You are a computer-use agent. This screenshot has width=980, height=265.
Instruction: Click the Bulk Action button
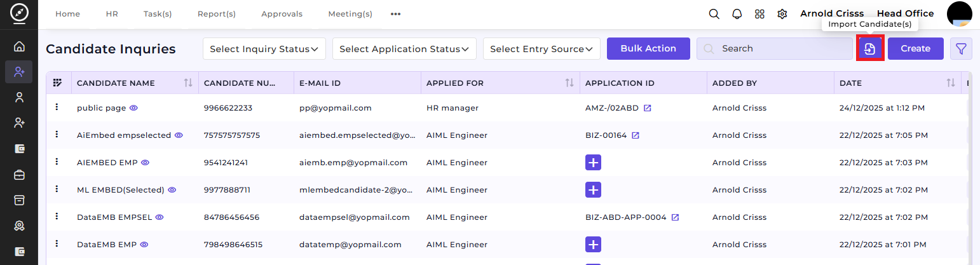point(648,48)
